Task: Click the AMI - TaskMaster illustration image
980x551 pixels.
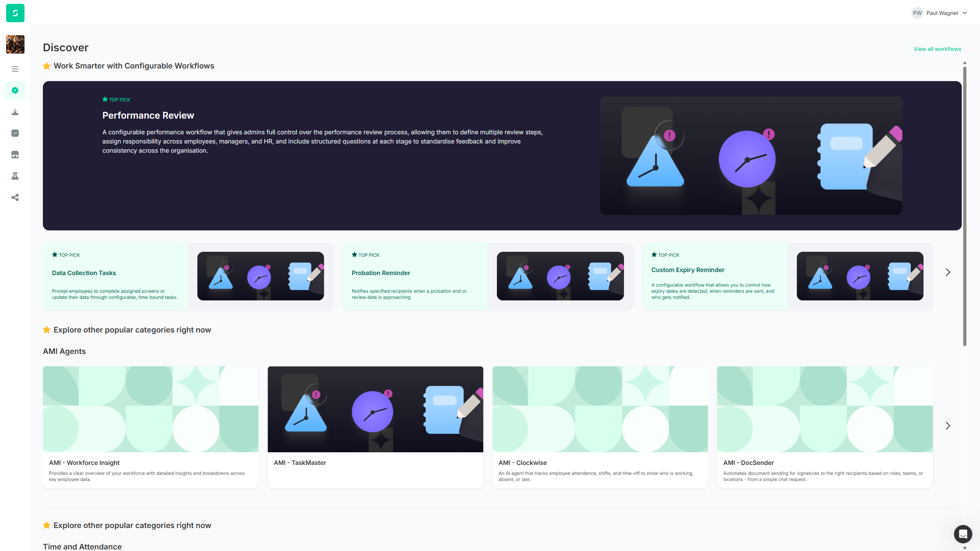Action: point(375,409)
